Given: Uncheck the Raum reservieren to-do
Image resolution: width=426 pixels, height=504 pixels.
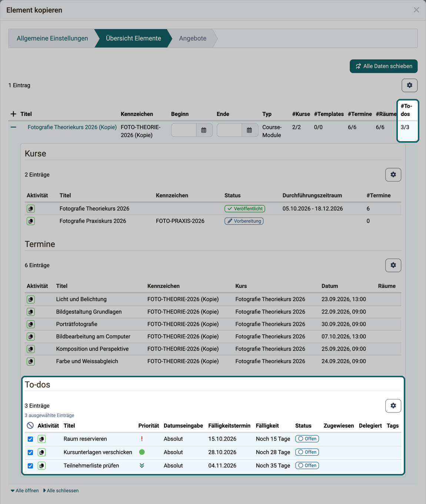Looking at the screenshot, I should pyautogui.click(x=30, y=439).
